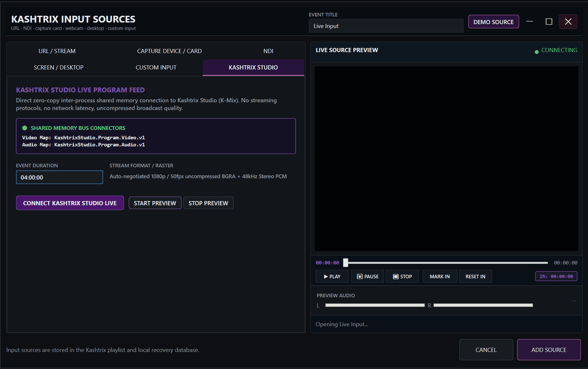The height and width of the screenshot is (369, 588).
Task: Click the DEMO SOURCE button
Action: pos(493,22)
